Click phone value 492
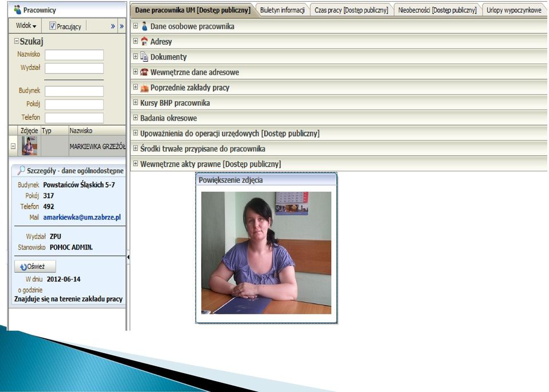Screen dimensions: 549x392 (48, 206)
